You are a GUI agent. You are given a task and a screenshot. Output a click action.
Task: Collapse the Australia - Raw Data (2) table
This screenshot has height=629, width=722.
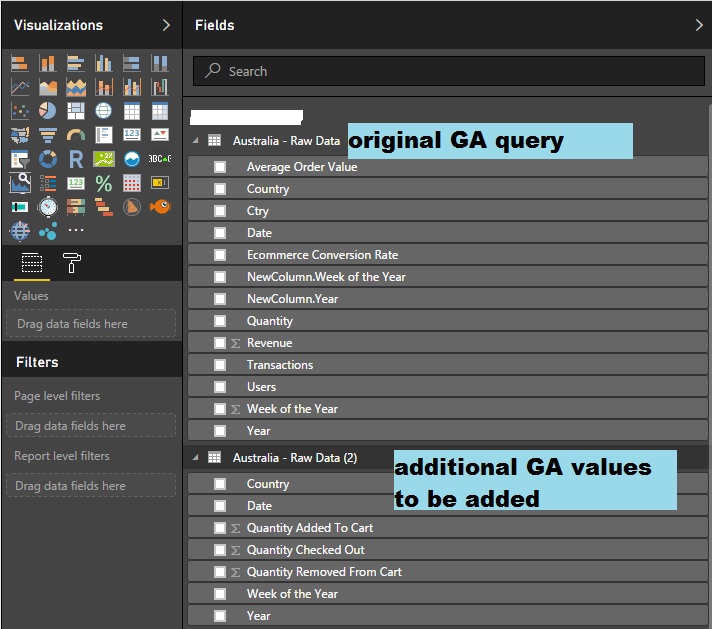[x=196, y=458]
